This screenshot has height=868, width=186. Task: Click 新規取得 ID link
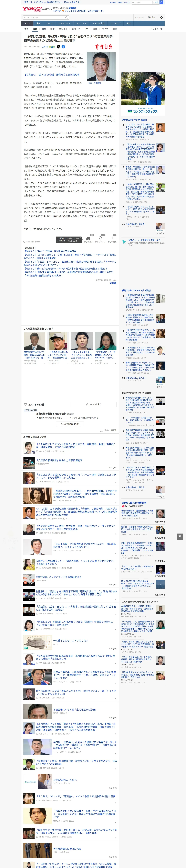pos(72,8)
